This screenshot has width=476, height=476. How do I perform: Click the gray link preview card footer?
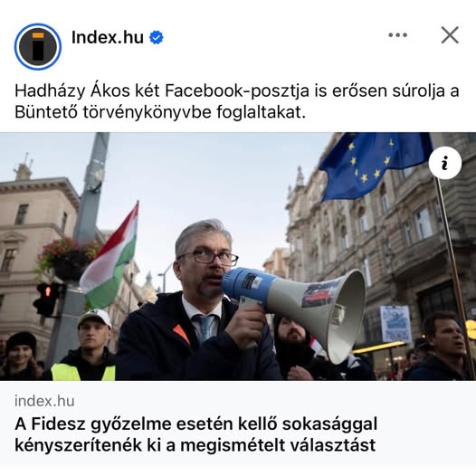pyautogui.click(x=238, y=424)
